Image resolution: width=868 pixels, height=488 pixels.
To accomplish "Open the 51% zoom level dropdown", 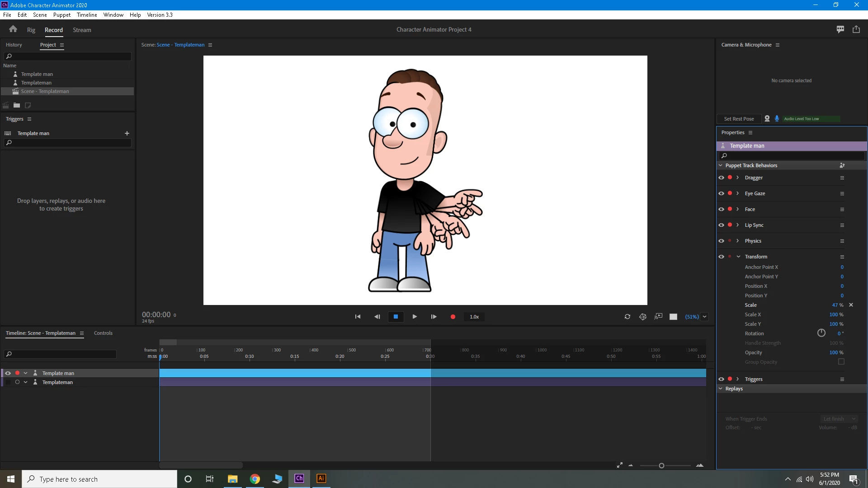I will (x=704, y=317).
